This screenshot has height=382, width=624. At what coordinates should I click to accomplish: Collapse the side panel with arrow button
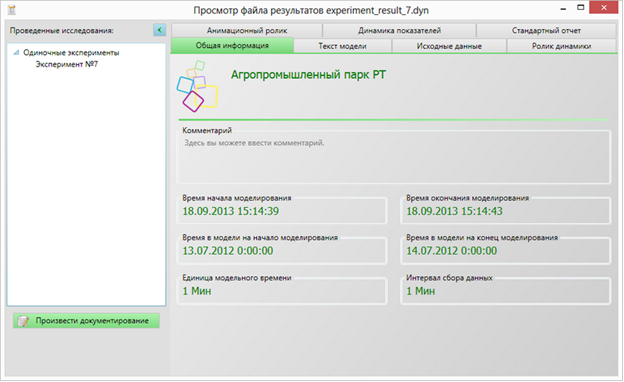pyautogui.click(x=160, y=30)
